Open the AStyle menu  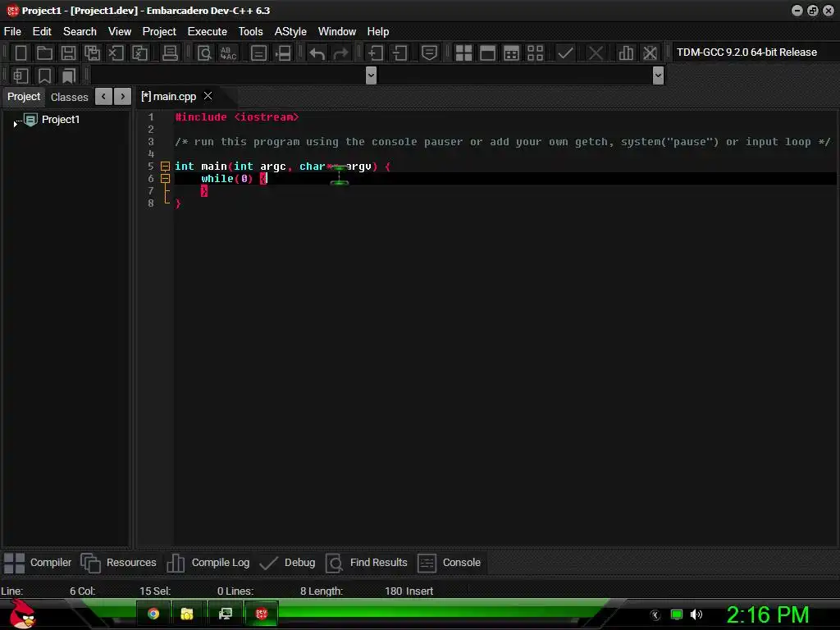pyautogui.click(x=290, y=32)
